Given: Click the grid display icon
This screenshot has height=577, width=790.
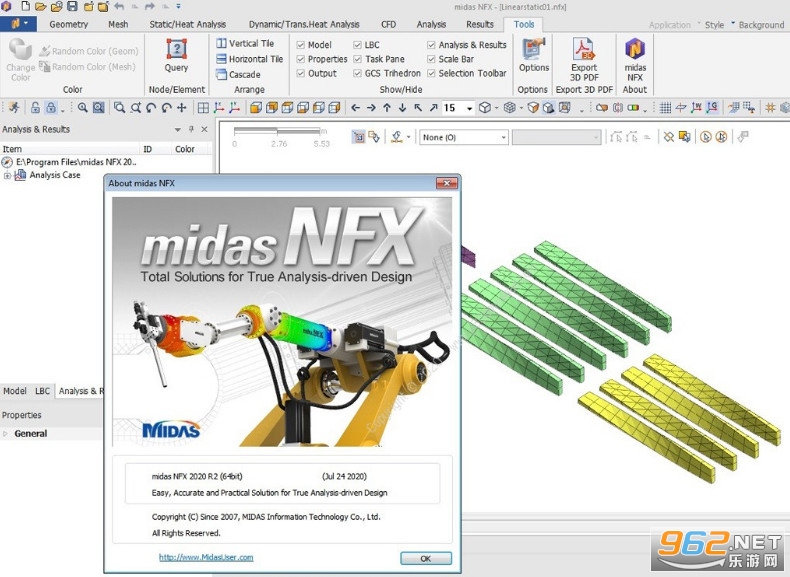Looking at the screenshot, I should click(x=665, y=107).
